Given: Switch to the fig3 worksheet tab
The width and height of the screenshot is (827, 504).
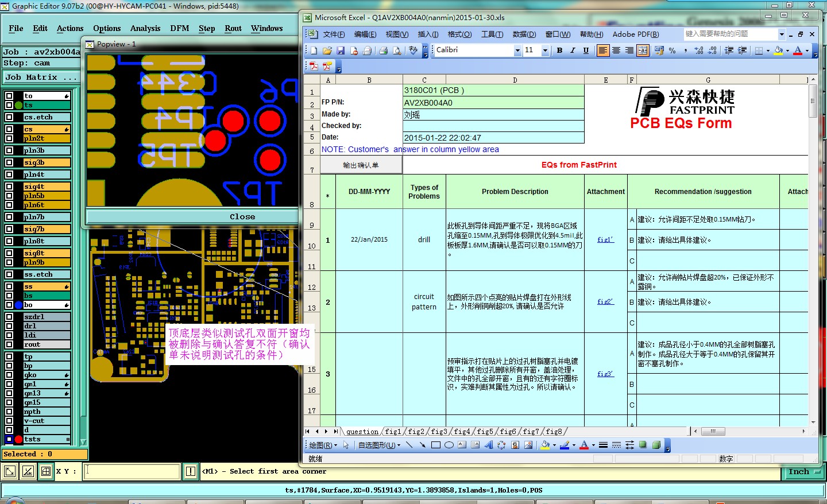Looking at the screenshot, I should click(439, 432).
